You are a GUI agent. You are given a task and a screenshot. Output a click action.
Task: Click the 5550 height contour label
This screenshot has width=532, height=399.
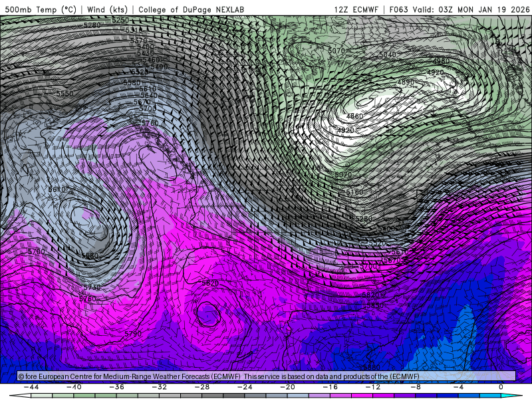point(65,93)
